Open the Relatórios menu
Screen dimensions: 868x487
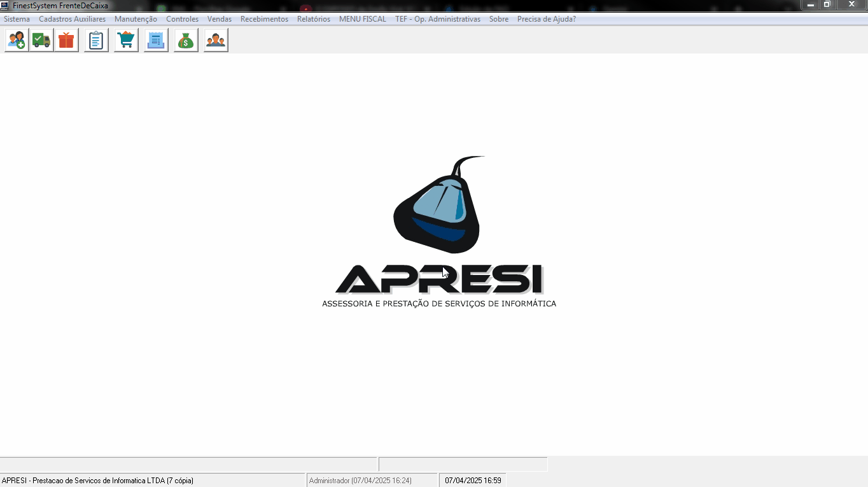[314, 19]
